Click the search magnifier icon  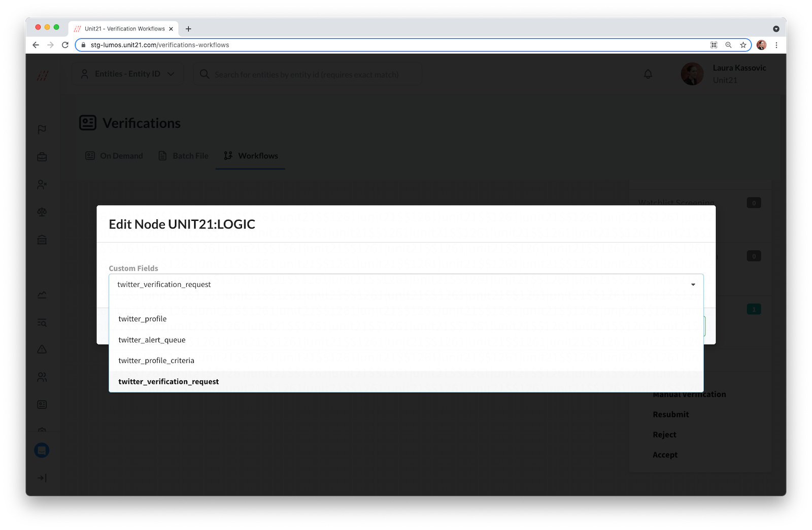[x=205, y=74]
